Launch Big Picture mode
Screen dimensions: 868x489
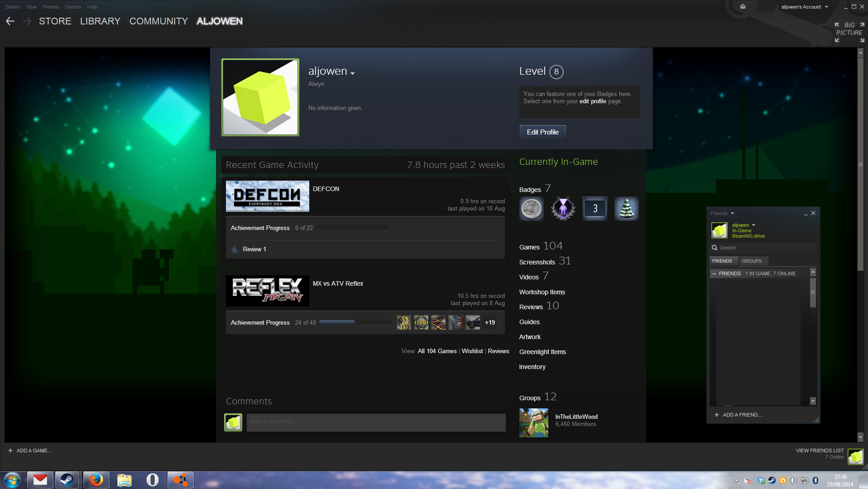[849, 32]
